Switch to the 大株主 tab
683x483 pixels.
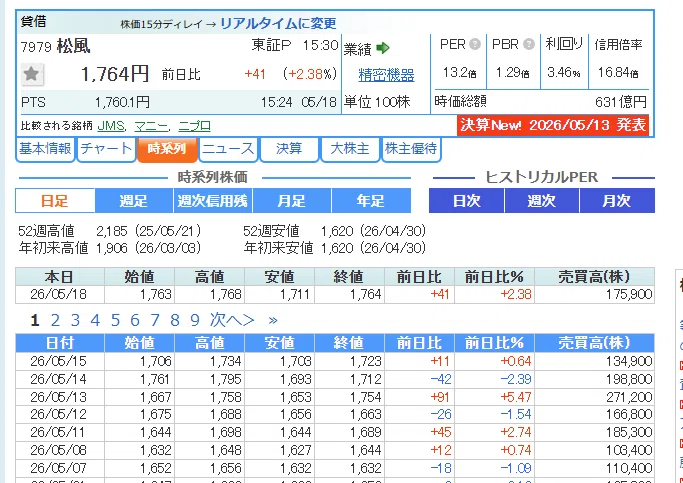(x=350, y=149)
